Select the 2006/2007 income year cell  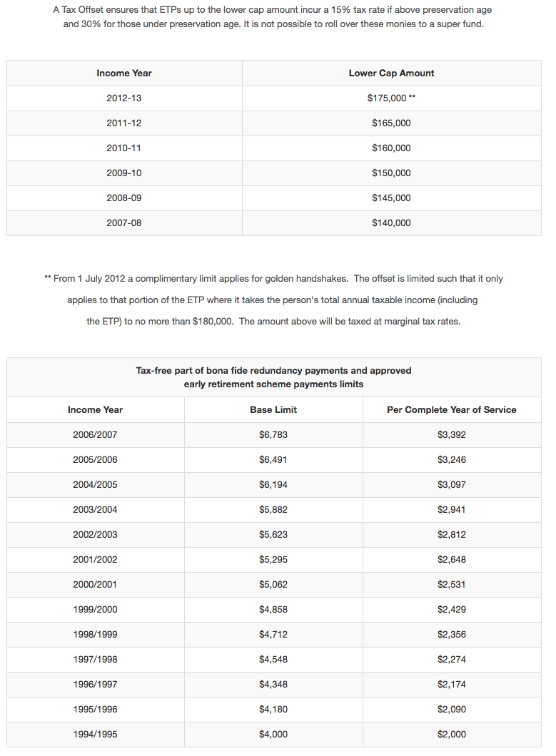click(95, 435)
